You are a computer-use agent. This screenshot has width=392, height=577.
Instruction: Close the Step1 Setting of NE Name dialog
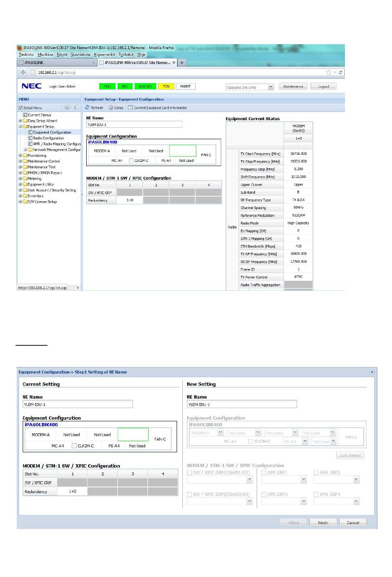[372, 372]
